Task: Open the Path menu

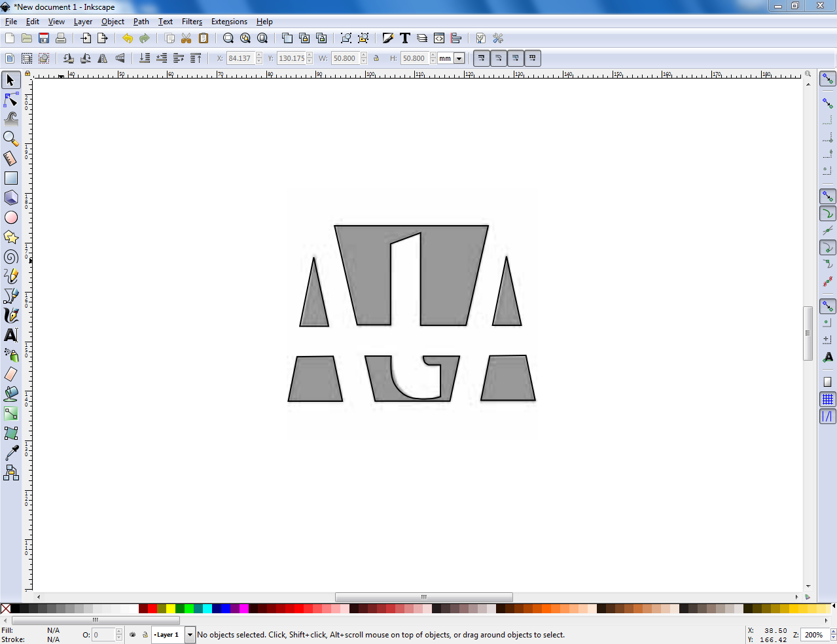Action: coord(141,22)
